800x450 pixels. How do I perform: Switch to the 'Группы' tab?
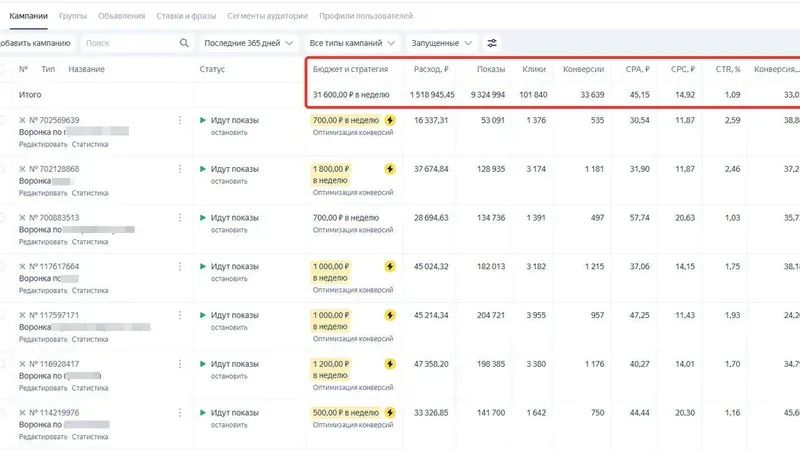click(72, 16)
